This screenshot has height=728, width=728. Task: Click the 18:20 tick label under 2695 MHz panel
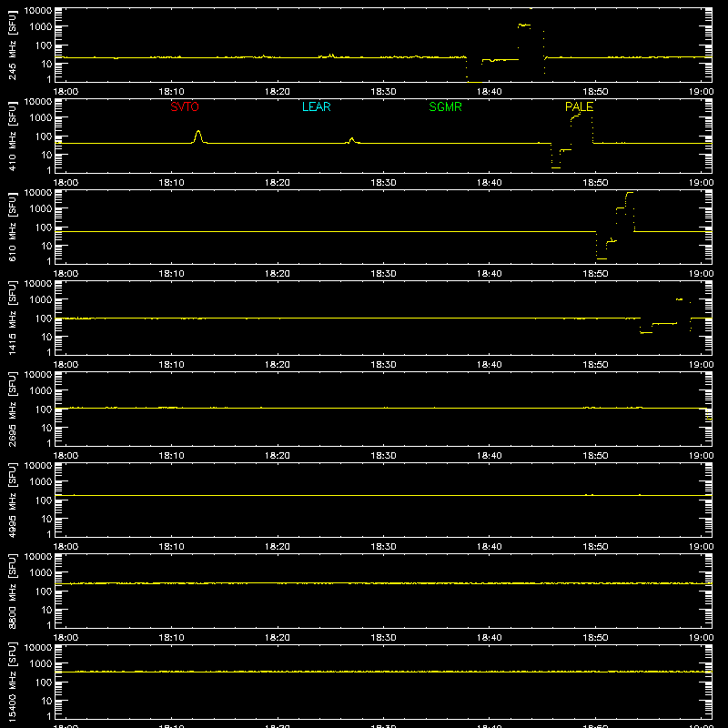[278, 456]
